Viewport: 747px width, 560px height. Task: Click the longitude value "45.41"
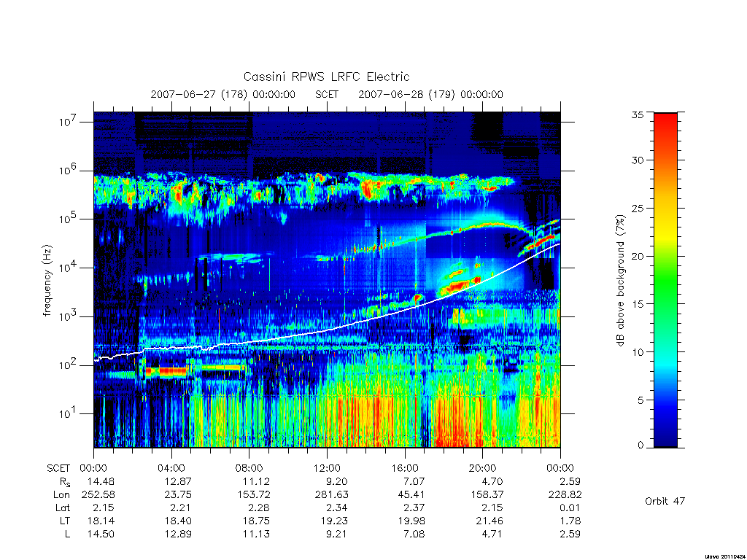coord(411,495)
